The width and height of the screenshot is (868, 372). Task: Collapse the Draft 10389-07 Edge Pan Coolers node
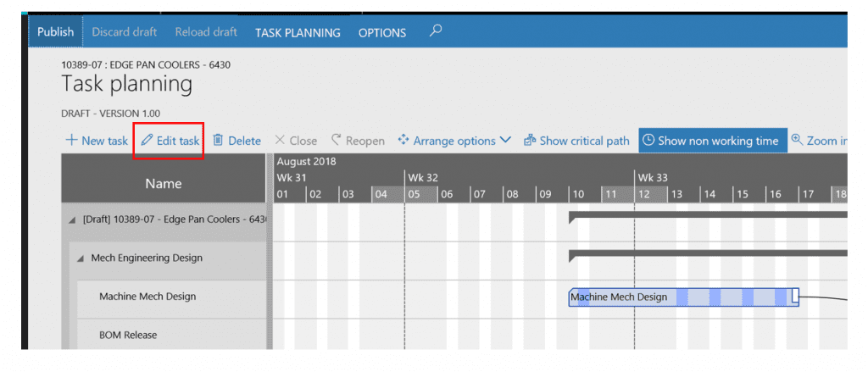pos(71,219)
